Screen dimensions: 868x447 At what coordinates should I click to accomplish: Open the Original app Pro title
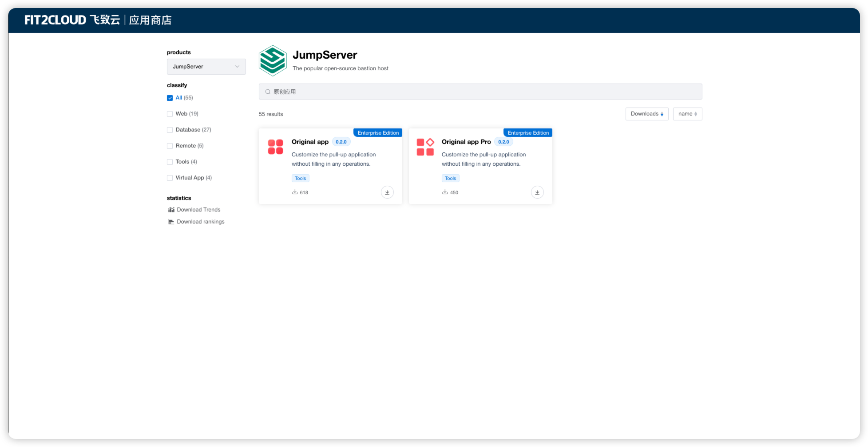(x=466, y=142)
